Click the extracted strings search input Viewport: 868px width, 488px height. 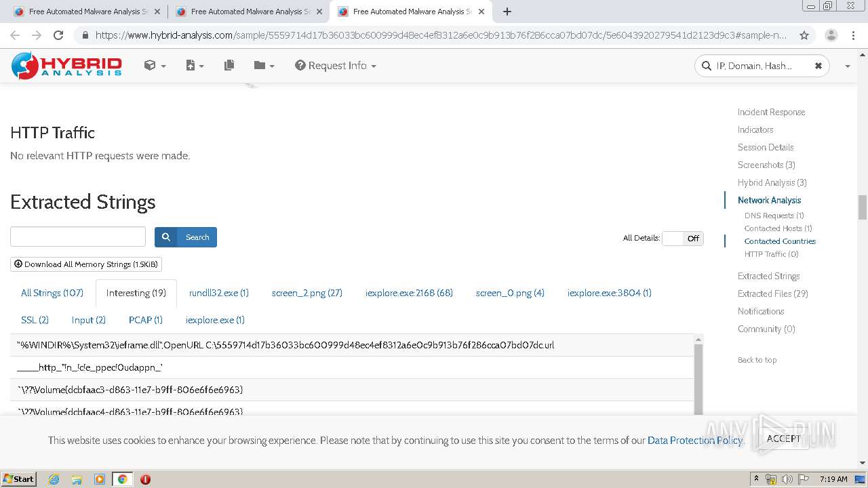(x=78, y=237)
